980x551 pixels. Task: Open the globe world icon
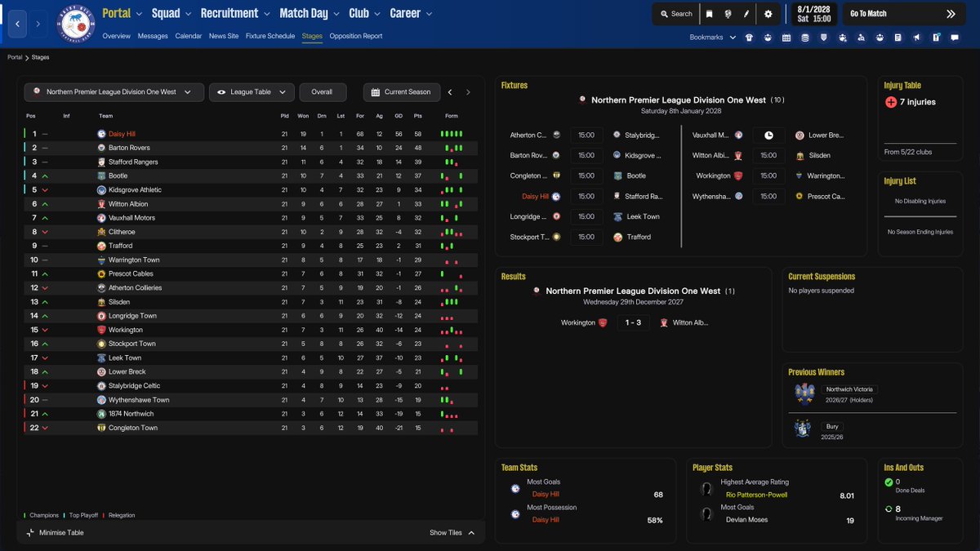(x=728, y=14)
